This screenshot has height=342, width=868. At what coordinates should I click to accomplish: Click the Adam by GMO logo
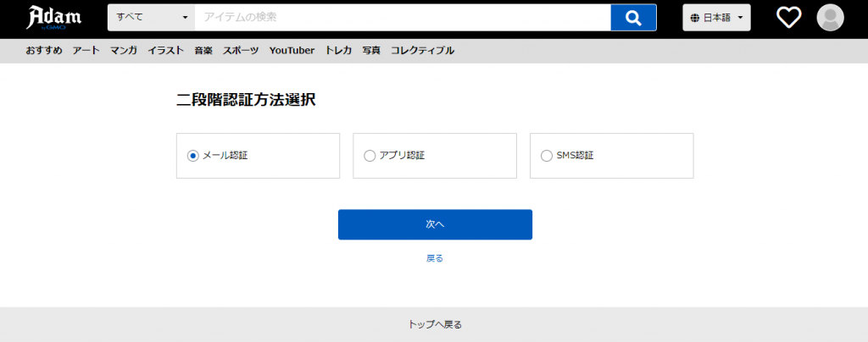[55, 18]
